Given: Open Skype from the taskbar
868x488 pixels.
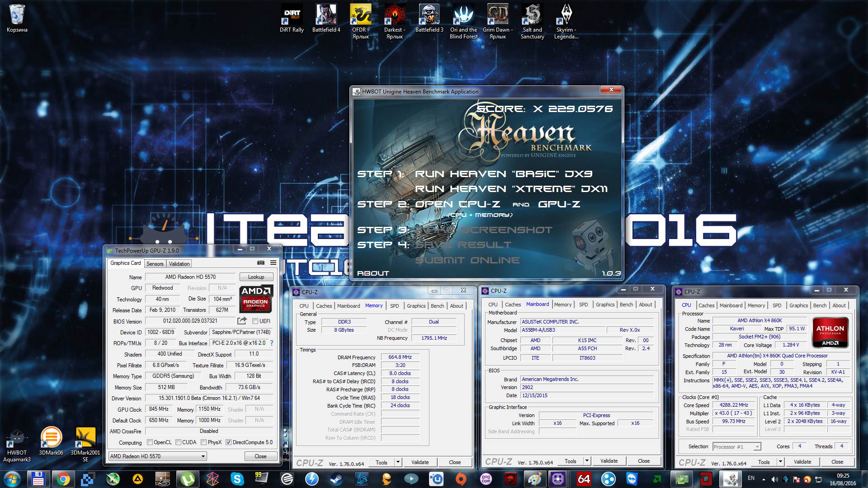Looking at the screenshot, I should [237, 479].
